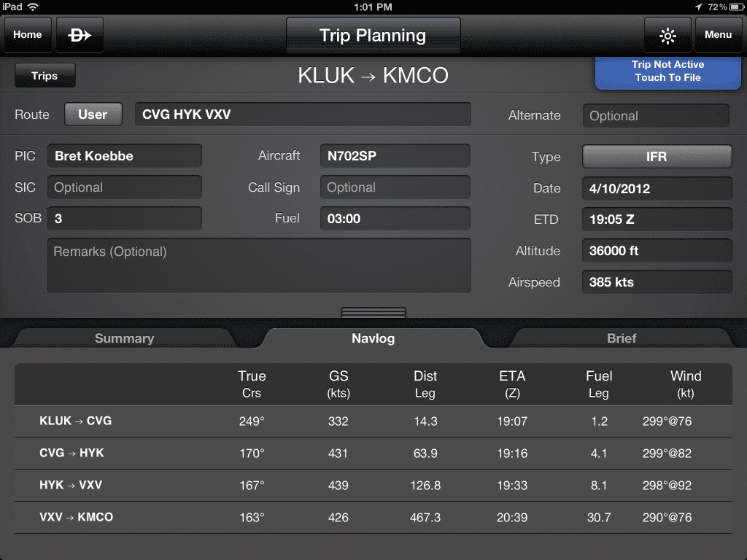Tap Trip Not Active Touch To File
The image size is (747, 560).
[x=667, y=71]
